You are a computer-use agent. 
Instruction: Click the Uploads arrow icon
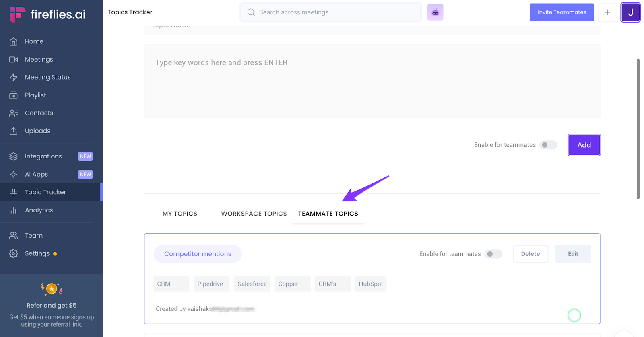pyautogui.click(x=13, y=131)
